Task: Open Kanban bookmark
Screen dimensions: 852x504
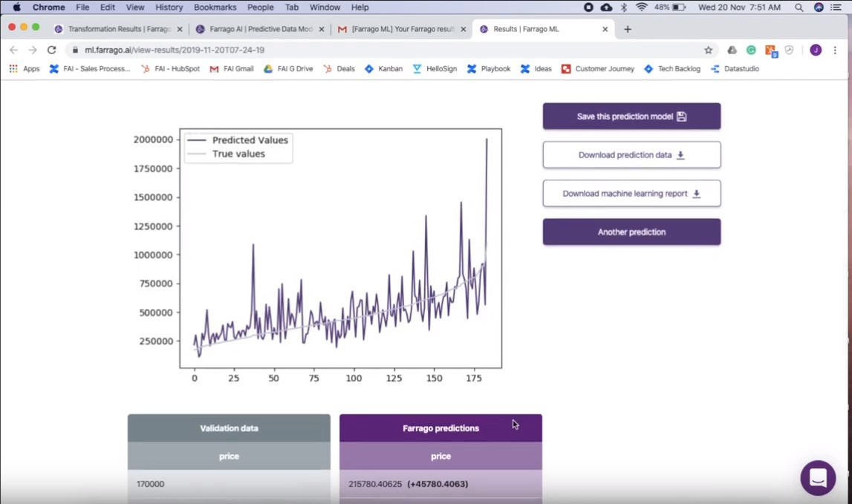Action: point(383,69)
